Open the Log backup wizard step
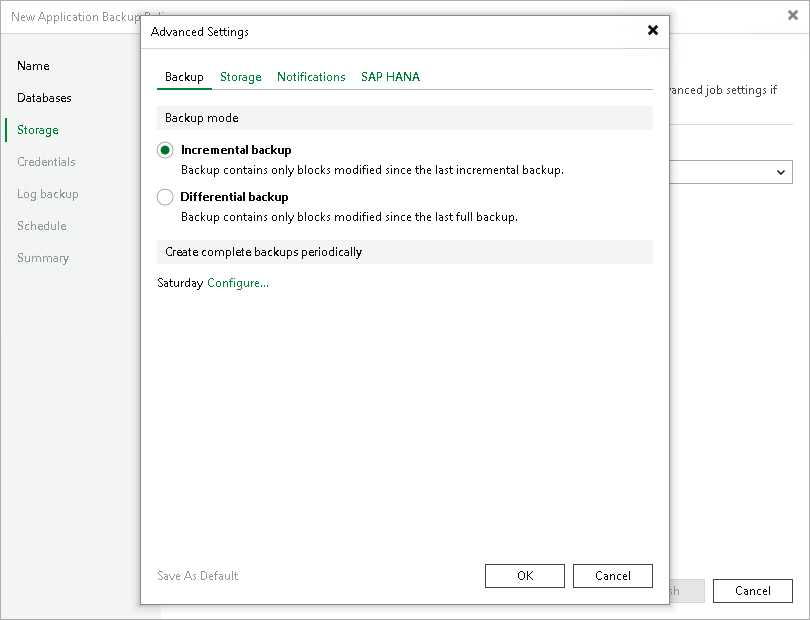The height and width of the screenshot is (620, 810). tap(47, 194)
